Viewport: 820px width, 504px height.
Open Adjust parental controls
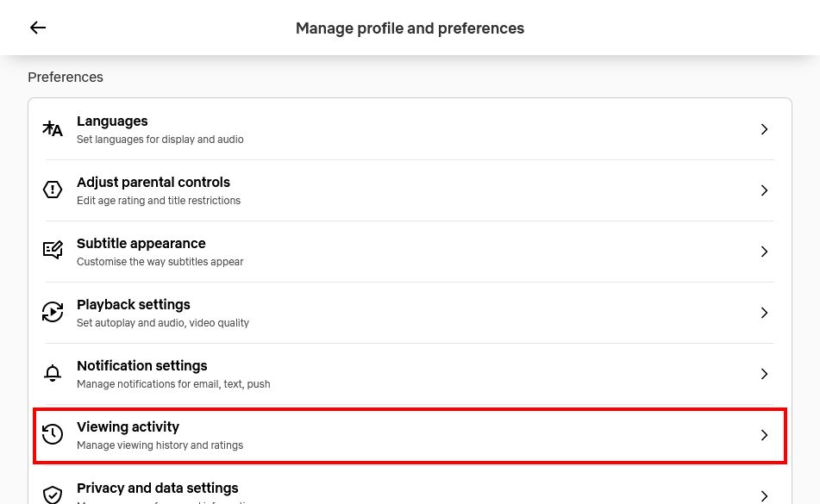[x=410, y=190]
